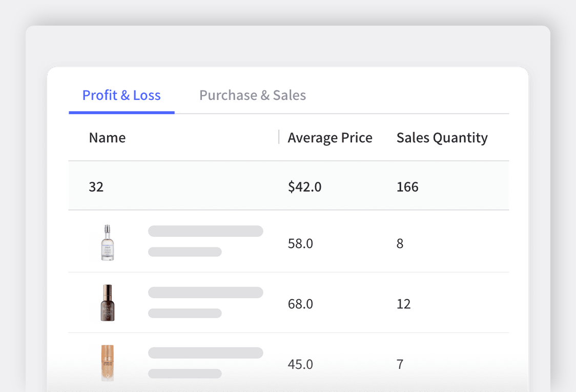576x392 pixels.
Task: Click the Name column header
Action: point(107,138)
